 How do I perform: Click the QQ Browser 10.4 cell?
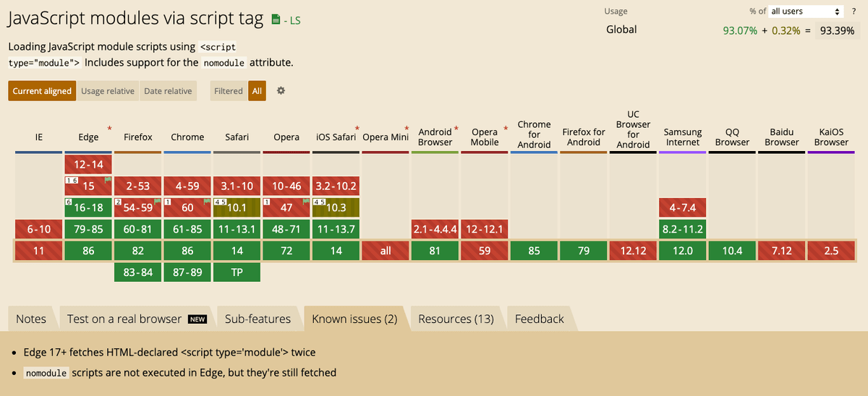[x=732, y=251]
